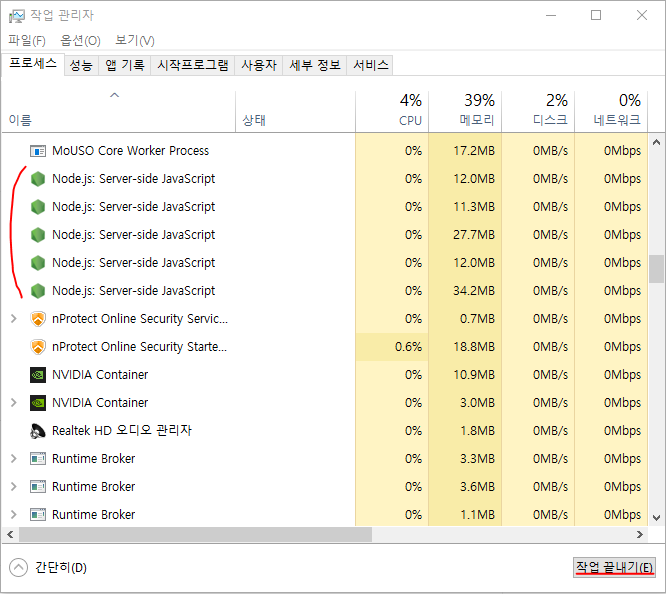Click Node.js icon with 34.2MB memory
Image resolution: width=666 pixels, height=594 pixels.
38,291
